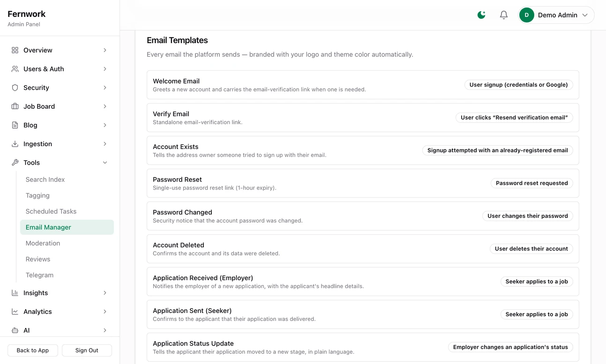
Task: Expand the Job Board chevron
Action: click(x=105, y=106)
